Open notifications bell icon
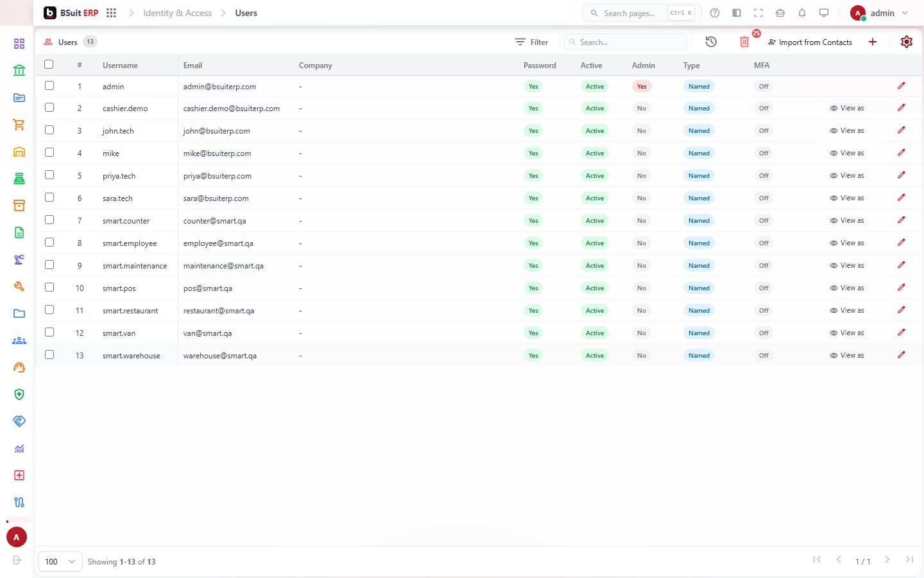The image size is (924, 578). point(802,13)
